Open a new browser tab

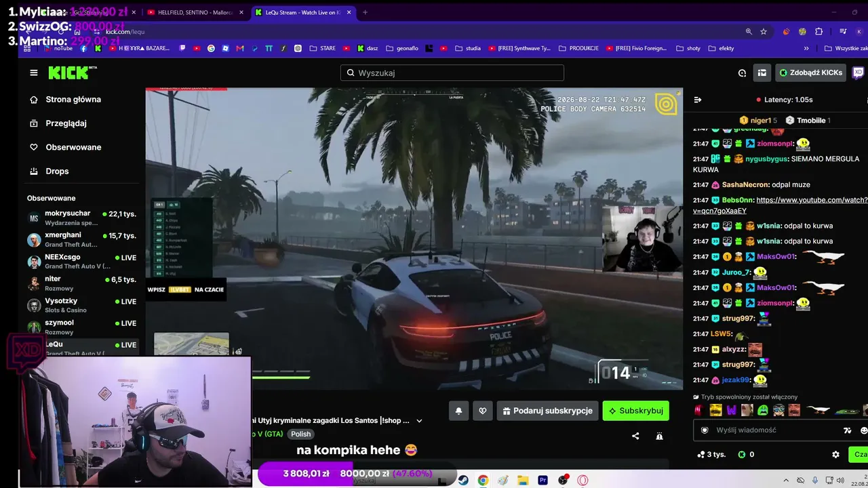coord(365,12)
